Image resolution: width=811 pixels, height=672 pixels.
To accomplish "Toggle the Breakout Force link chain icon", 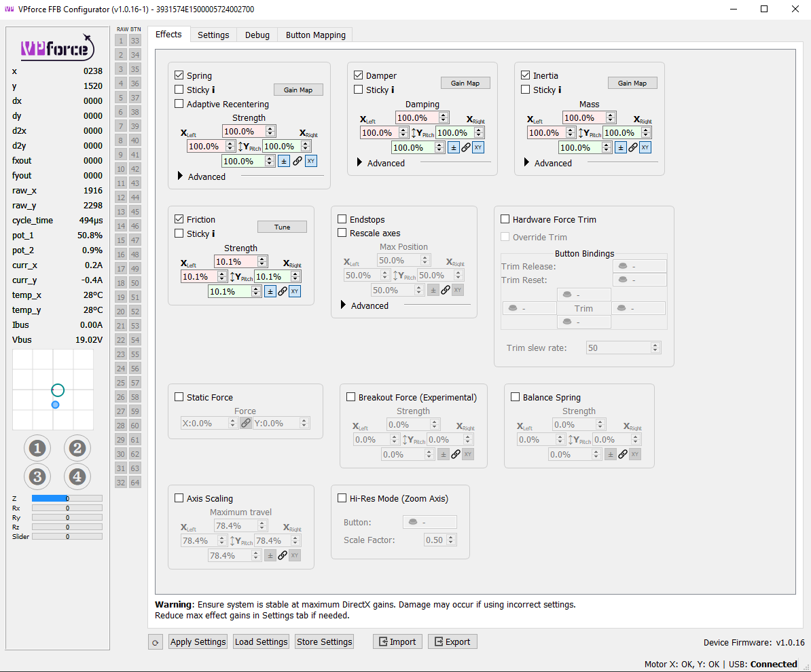I will point(456,454).
